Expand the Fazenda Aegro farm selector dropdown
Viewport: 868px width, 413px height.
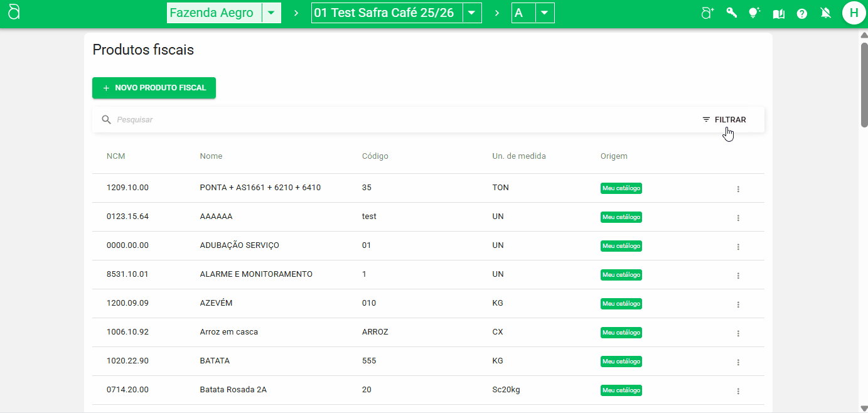(271, 13)
